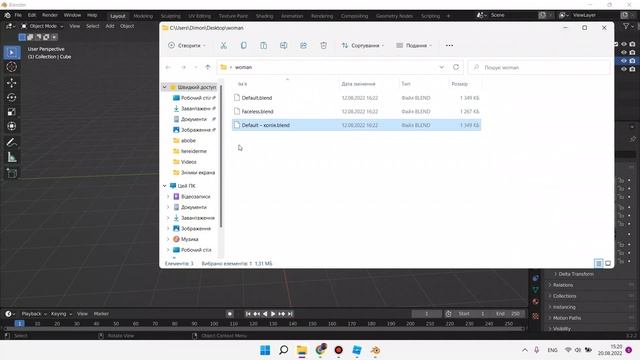The image size is (640, 360).
Task: Toggle render camera of highlighted outliner row
Action: tap(632, 60)
